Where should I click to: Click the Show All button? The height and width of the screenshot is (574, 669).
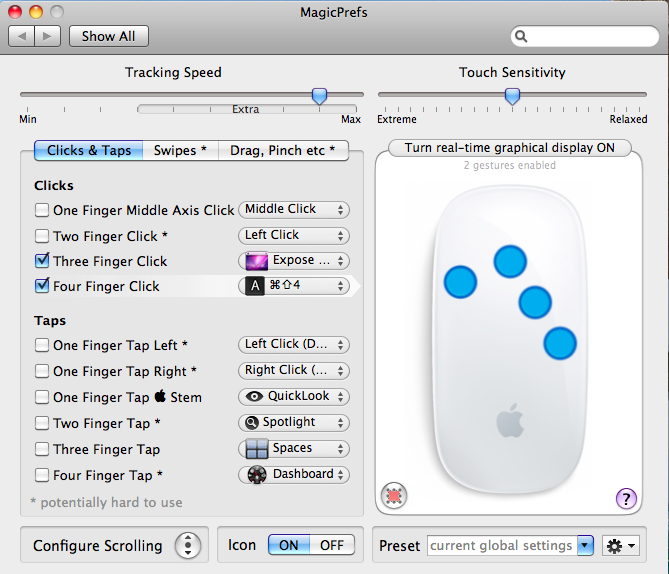coord(109,36)
